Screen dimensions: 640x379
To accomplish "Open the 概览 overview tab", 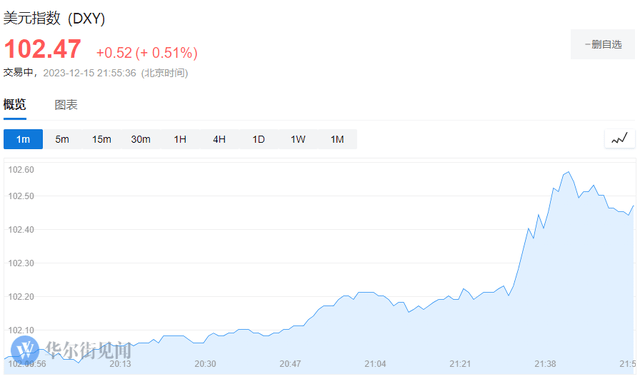I will 15,104.
